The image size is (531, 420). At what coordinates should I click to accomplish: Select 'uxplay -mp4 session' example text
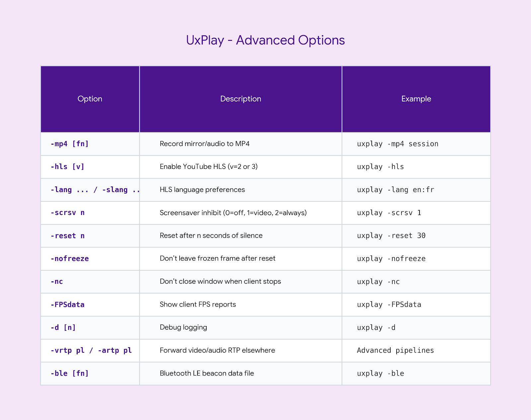[398, 144]
